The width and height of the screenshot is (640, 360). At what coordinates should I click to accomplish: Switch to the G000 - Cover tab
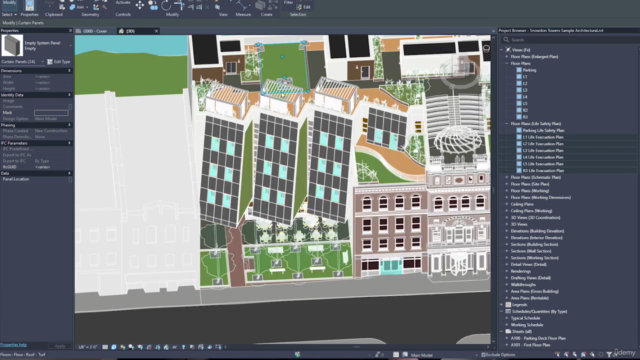95,31
